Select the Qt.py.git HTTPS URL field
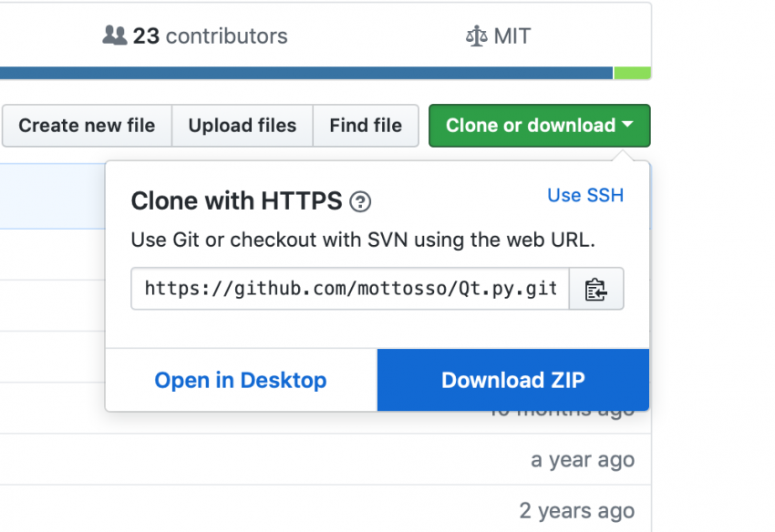Screen dimensions: 775x532 pos(350,289)
